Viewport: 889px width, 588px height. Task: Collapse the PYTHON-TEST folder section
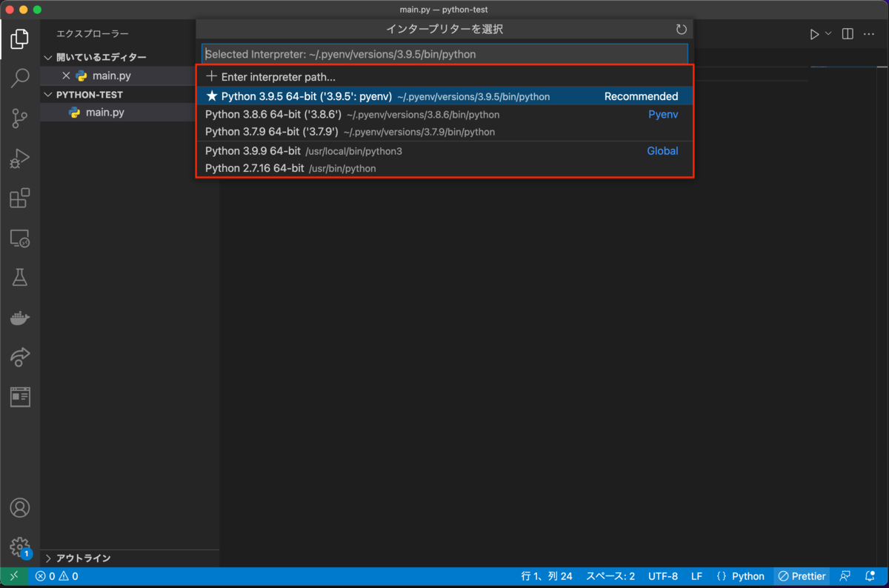[89, 95]
